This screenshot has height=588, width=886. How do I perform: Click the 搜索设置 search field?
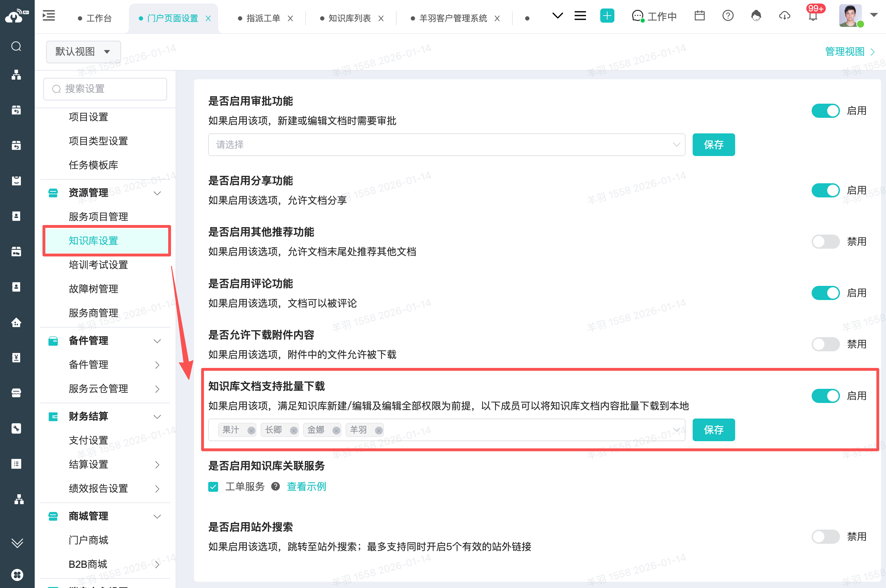pyautogui.click(x=105, y=89)
